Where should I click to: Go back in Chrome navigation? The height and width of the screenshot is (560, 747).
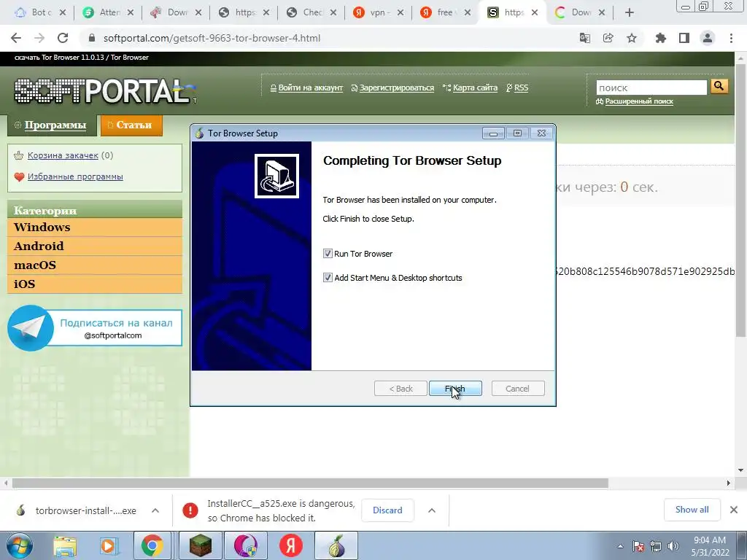tap(16, 38)
